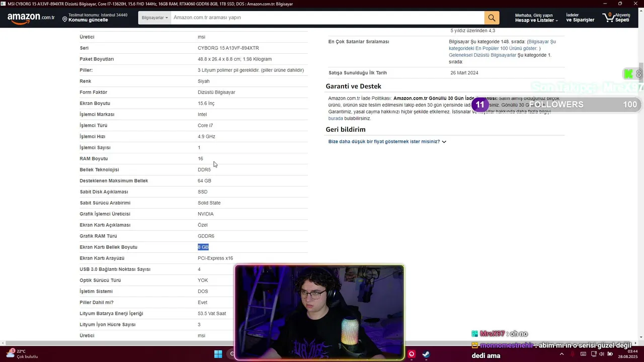The width and height of the screenshot is (644, 362).
Task: Click the Dizüstü Bilgisayar form factor value
Action: tap(216, 93)
